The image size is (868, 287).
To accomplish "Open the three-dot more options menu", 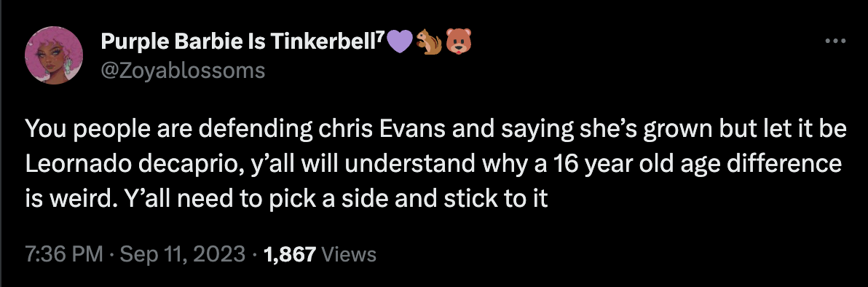I will pos(835,41).
